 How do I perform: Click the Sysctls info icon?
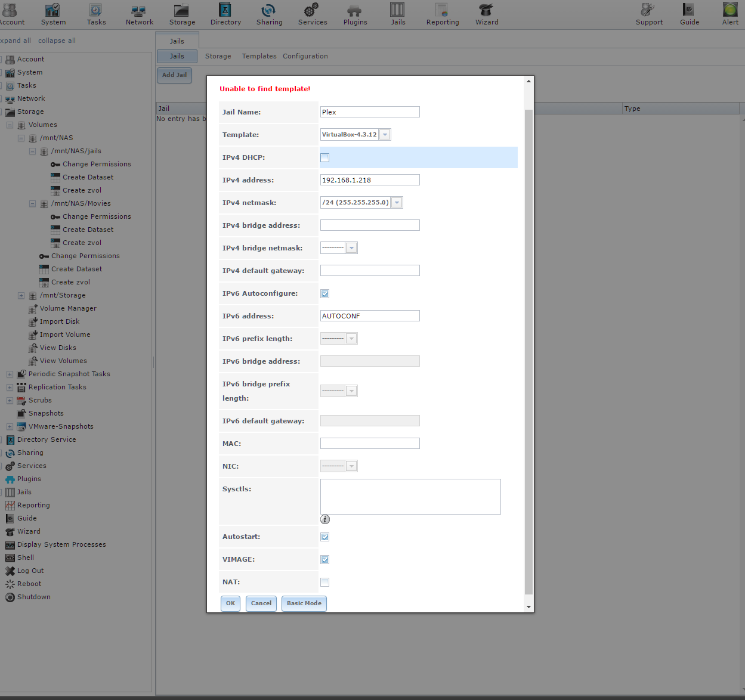coord(325,519)
